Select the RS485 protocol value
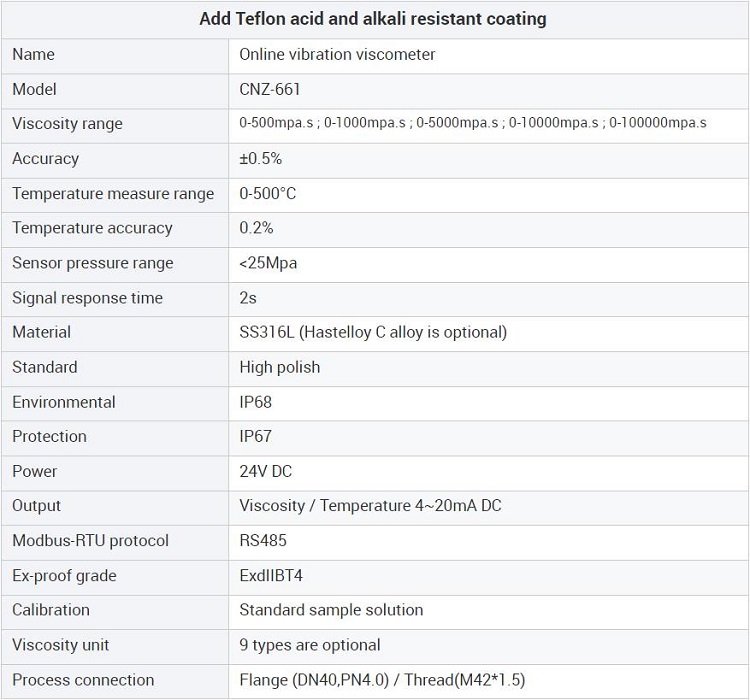The image size is (750, 700). pyautogui.click(x=263, y=541)
